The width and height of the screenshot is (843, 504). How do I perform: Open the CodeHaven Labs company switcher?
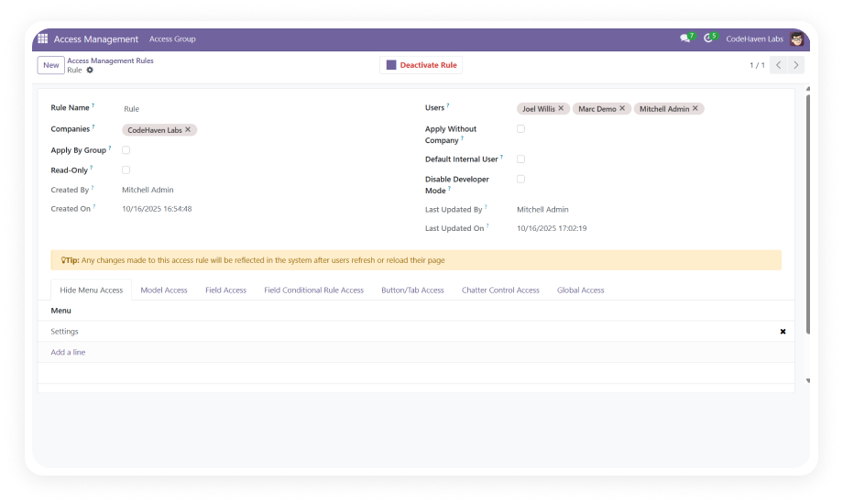click(754, 38)
